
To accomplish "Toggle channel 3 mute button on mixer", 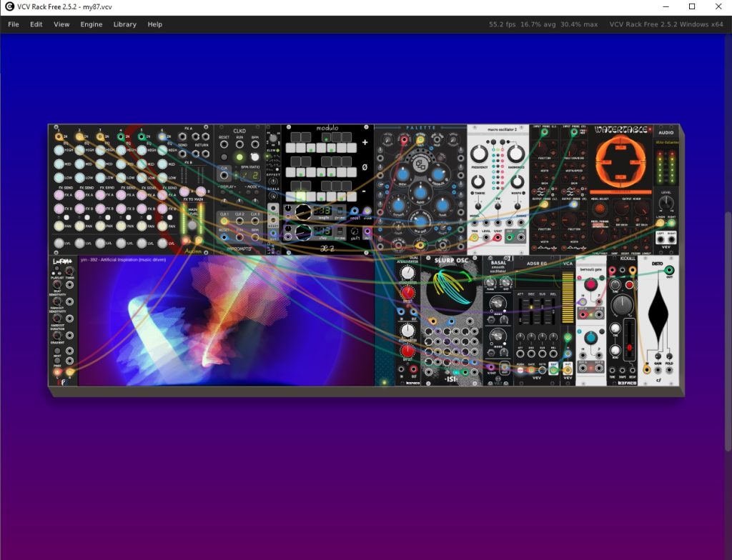I will [x=108, y=217].
